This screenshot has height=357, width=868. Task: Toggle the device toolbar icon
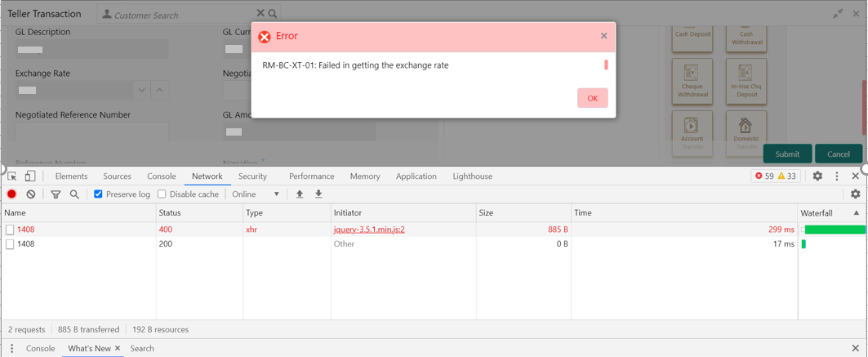pyautogui.click(x=30, y=176)
